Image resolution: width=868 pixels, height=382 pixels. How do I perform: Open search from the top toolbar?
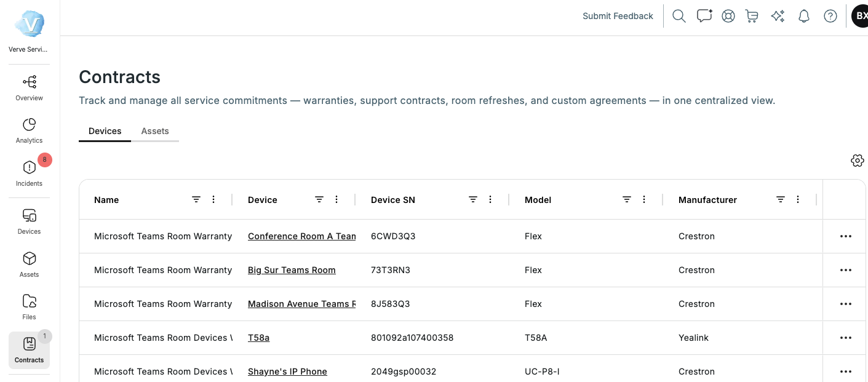[679, 16]
